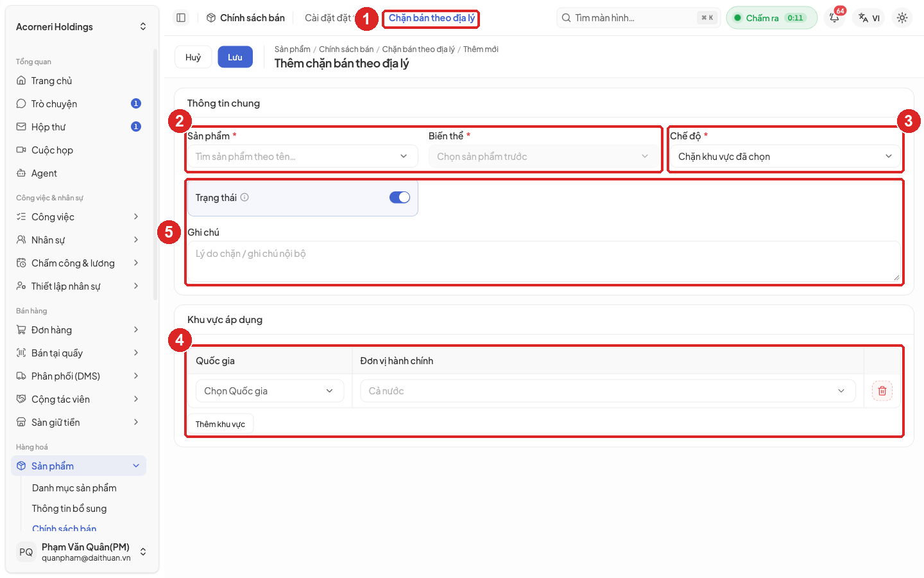Open the Chế độ dropdown
The height and width of the screenshot is (578, 924).
[785, 157]
